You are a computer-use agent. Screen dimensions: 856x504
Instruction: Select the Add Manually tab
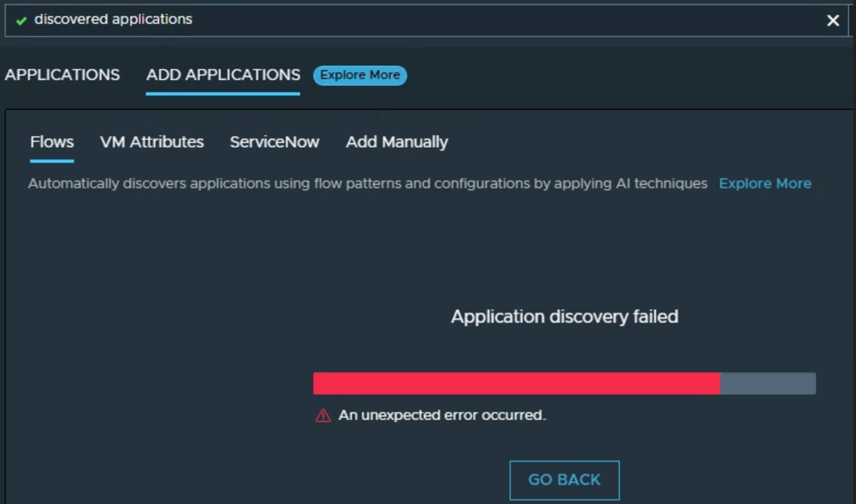tap(397, 142)
